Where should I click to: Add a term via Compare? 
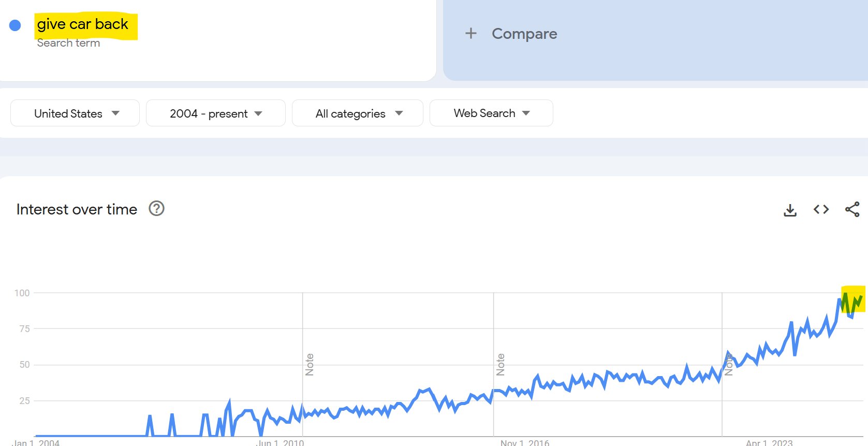pyautogui.click(x=524, y=34)
